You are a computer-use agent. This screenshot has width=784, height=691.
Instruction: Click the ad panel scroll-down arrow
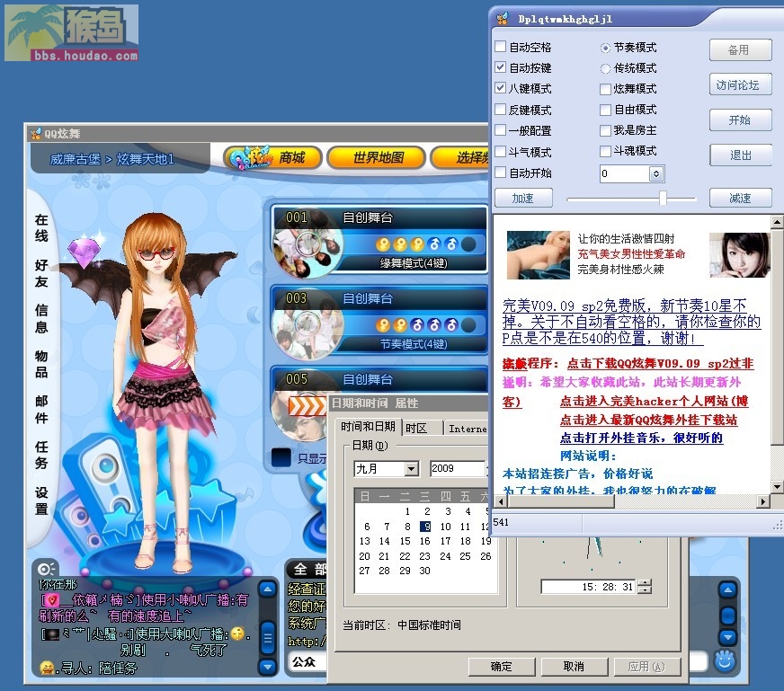coord(777,486)
